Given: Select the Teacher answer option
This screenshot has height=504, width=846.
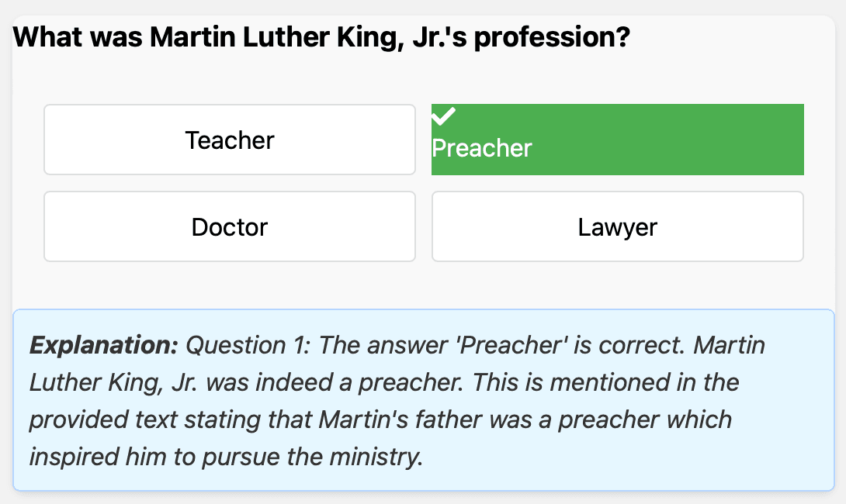Looking at the screenshot, I should (x=230, y=140).
